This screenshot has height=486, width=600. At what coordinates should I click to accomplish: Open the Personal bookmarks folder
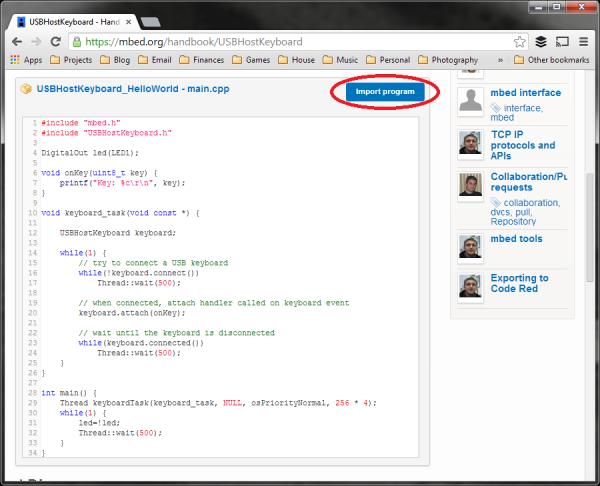point(388,60)
